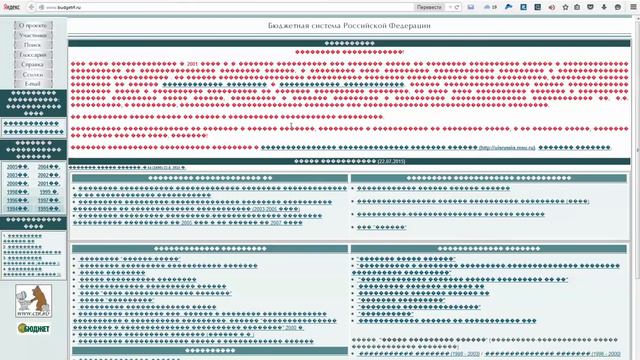Open the 1997 year link in sidebar

48,200
